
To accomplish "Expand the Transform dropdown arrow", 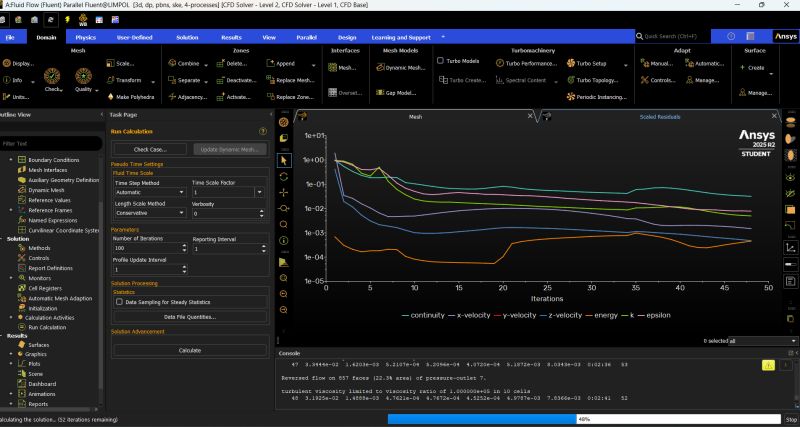I will 153,81.
